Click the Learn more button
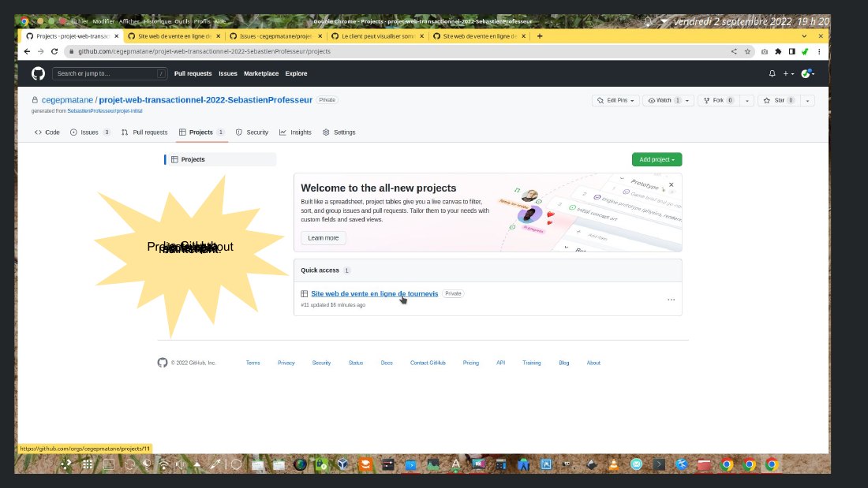The image size is (868, 488). (x=324, y=238)
